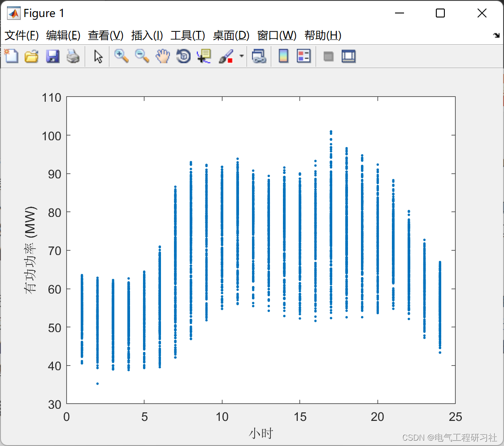
Task: Open the 窗口(W) menu
Action: coord(277,35)
